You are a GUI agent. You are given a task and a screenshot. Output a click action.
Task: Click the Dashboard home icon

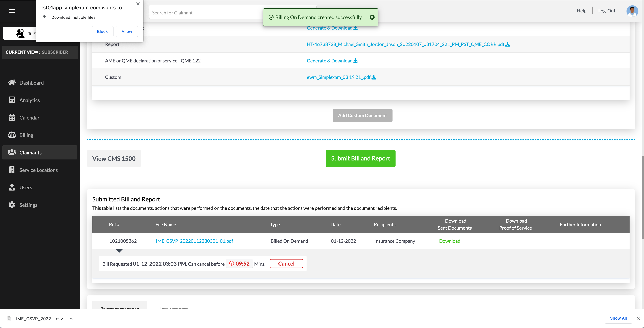12,82
